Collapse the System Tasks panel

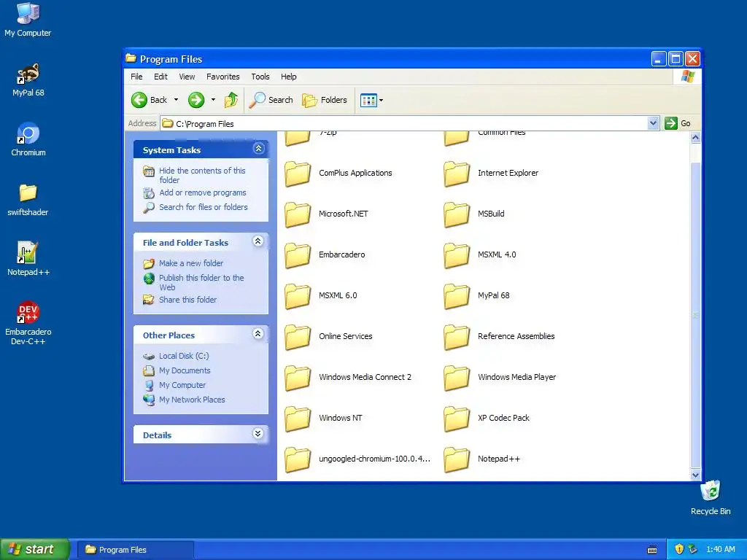click(x=258, y=149)
